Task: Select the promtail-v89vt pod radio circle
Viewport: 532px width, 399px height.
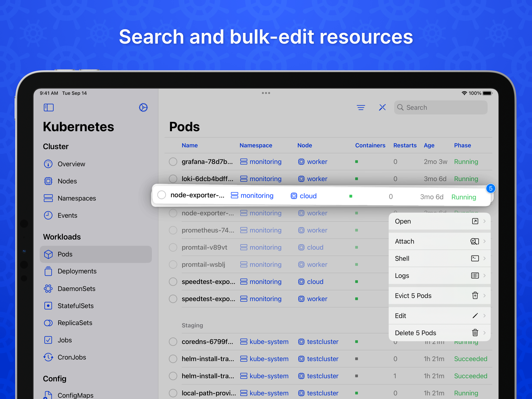Action: [x=173, y=247]
